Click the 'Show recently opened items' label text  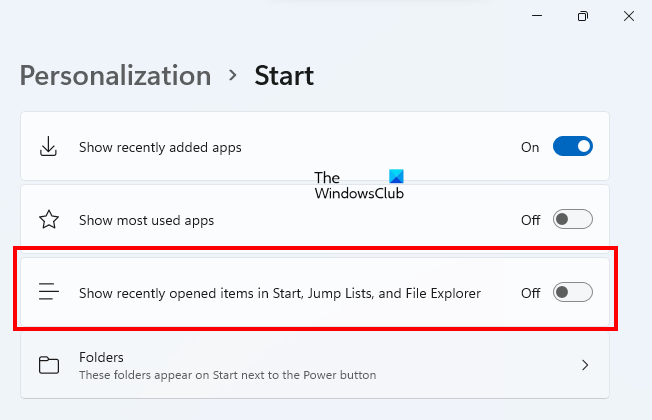[x=280, y=293]
